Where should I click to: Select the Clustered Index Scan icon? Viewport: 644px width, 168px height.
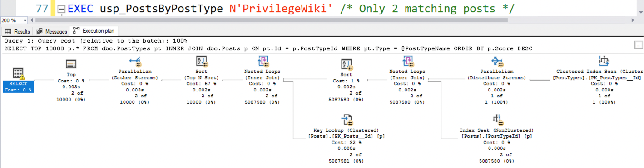[x=604, y=62]
